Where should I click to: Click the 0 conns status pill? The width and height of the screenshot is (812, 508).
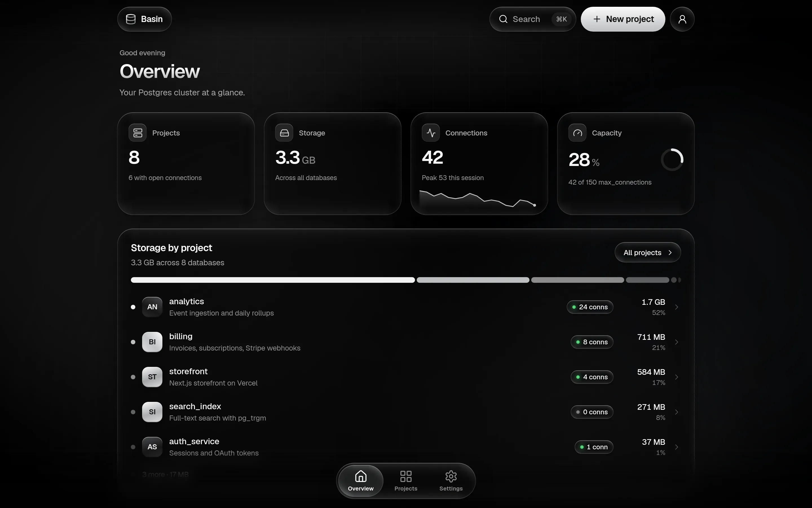tap(592, 411)
